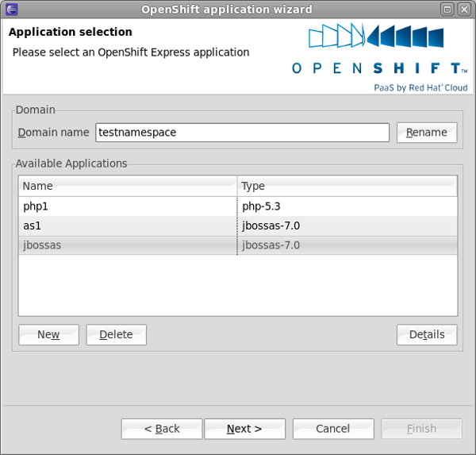The image size is (476, 455).
Task: Click the jbossas-7.0 type cell for as1
Action: [347, 226]
